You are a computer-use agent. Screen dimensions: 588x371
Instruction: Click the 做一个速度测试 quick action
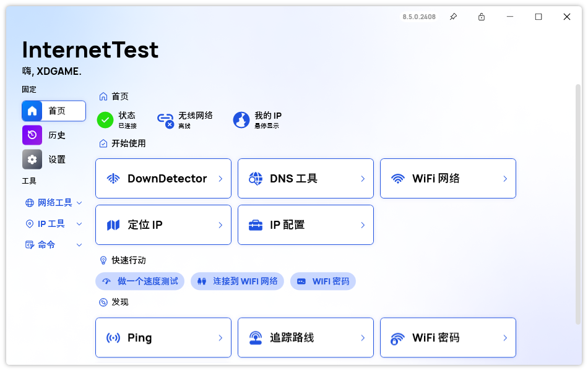tap(140, 281)
